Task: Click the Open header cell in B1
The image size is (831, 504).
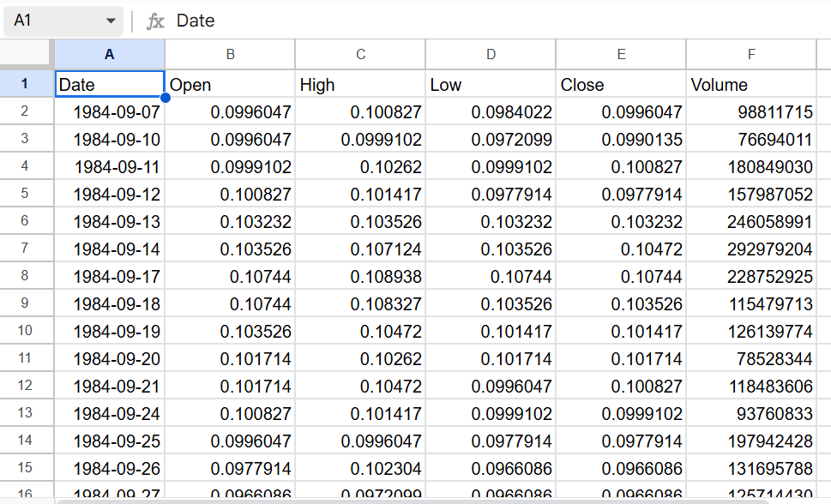Action: pos(230,84)
